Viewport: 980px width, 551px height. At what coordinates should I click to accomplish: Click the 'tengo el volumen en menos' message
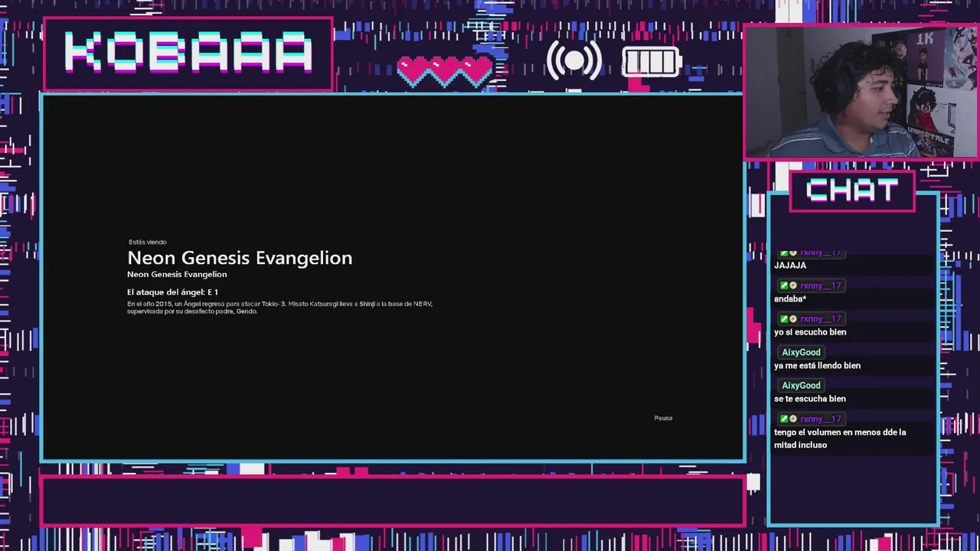tap(840, 439)
